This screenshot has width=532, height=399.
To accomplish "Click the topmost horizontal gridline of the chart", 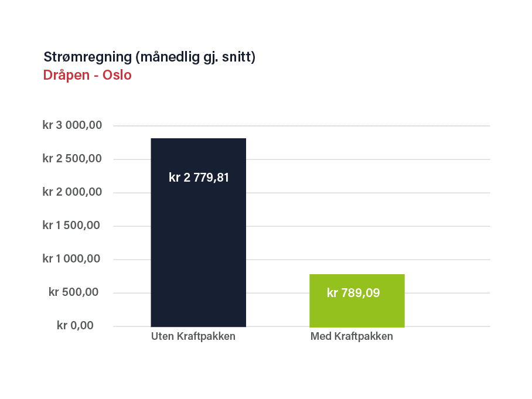I will pyautogui.click(x=352, y=126).
